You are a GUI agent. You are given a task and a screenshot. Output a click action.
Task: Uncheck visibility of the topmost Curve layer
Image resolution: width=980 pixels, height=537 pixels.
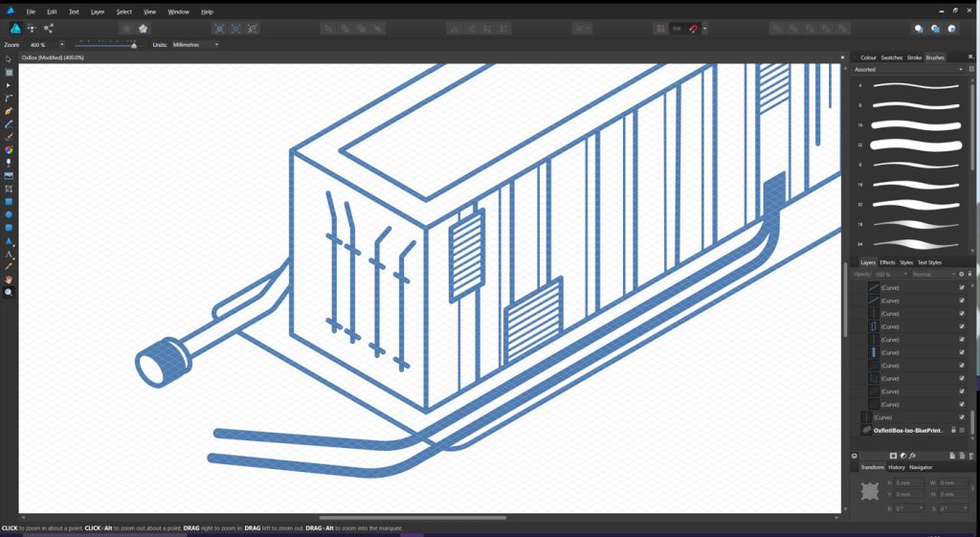(962, 287)
